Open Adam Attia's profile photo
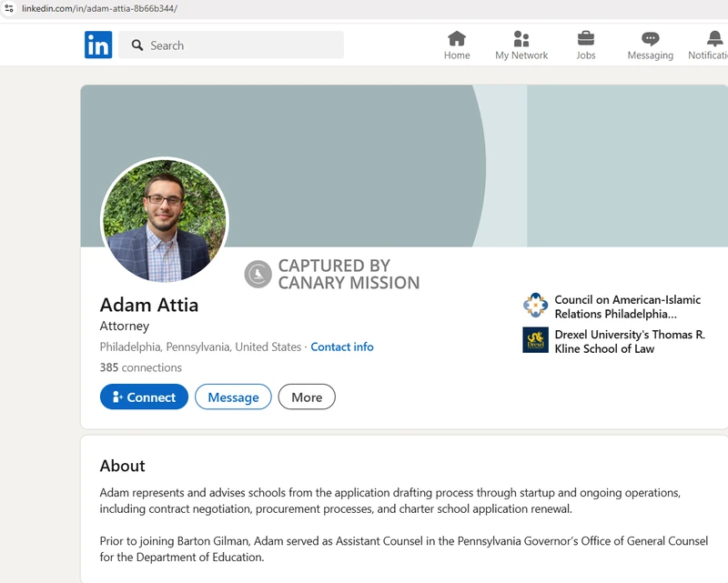728x583 pixels. click(165, 220)
